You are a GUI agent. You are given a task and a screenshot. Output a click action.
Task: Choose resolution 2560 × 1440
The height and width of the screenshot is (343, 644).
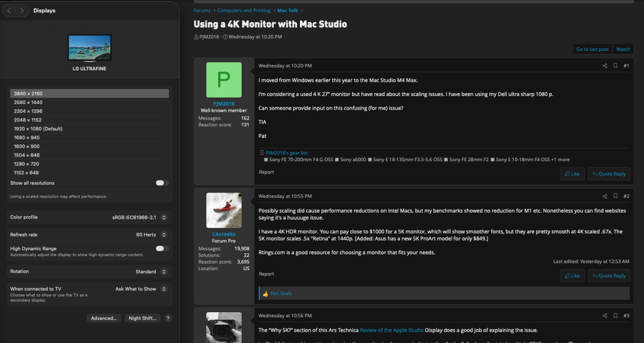[x=89, y=102]
